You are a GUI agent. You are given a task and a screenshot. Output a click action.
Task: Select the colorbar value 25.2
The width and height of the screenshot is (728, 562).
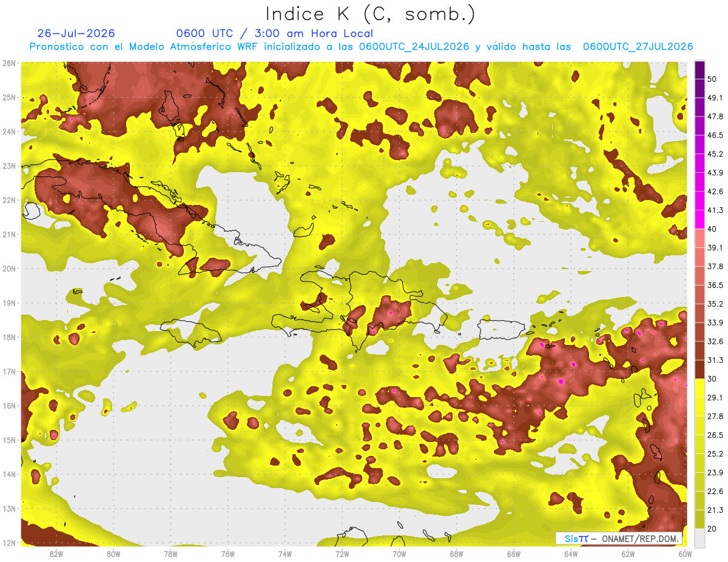click(715, 453)
